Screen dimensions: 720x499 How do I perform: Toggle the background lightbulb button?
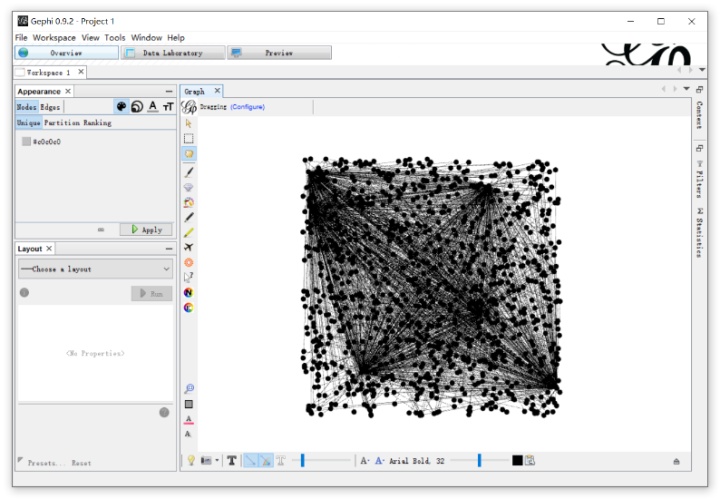click(x=191, y=460)
